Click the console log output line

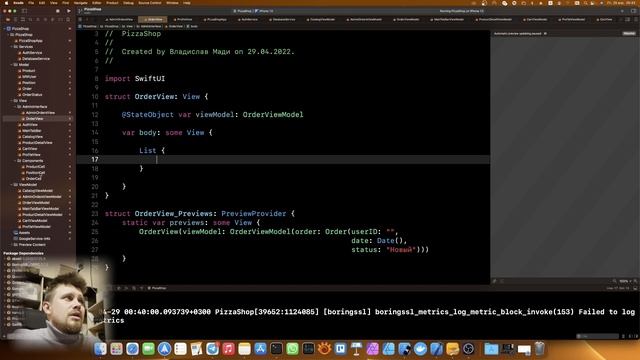click(x=369, y=316)
